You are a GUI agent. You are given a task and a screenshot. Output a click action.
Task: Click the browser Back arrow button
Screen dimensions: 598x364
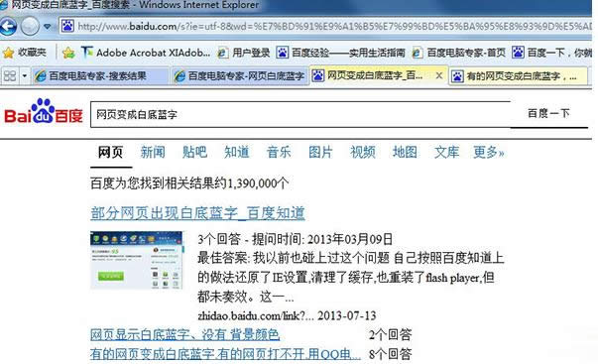click(x=8, y=26)
